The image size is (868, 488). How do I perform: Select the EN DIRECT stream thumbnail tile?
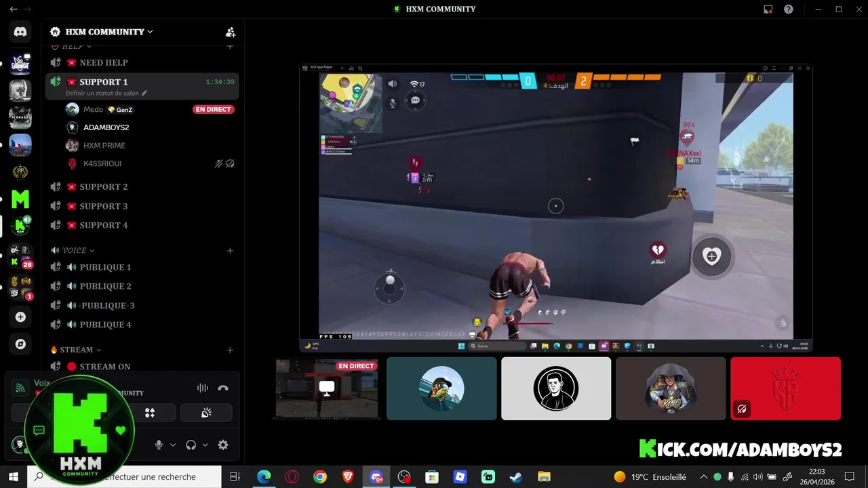point(327,388)
